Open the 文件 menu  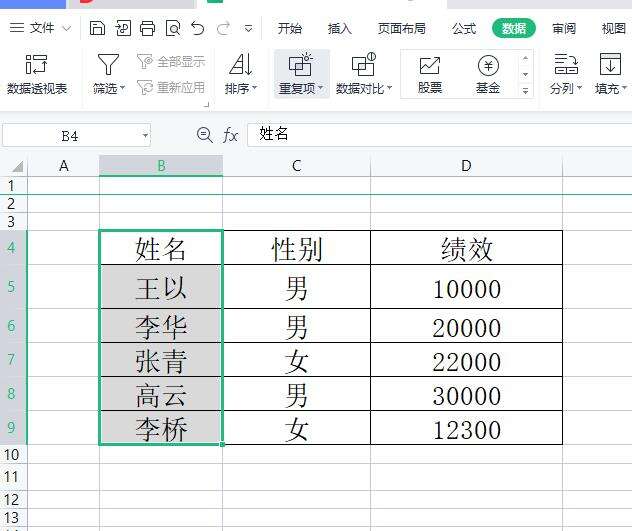coord(40,28)
